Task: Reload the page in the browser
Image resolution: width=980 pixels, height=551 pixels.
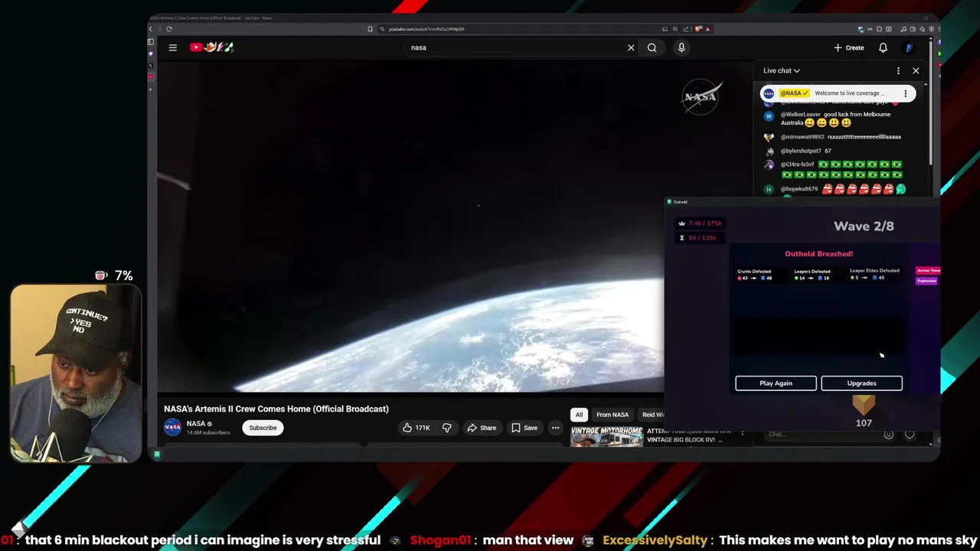Action: (168, 29)
